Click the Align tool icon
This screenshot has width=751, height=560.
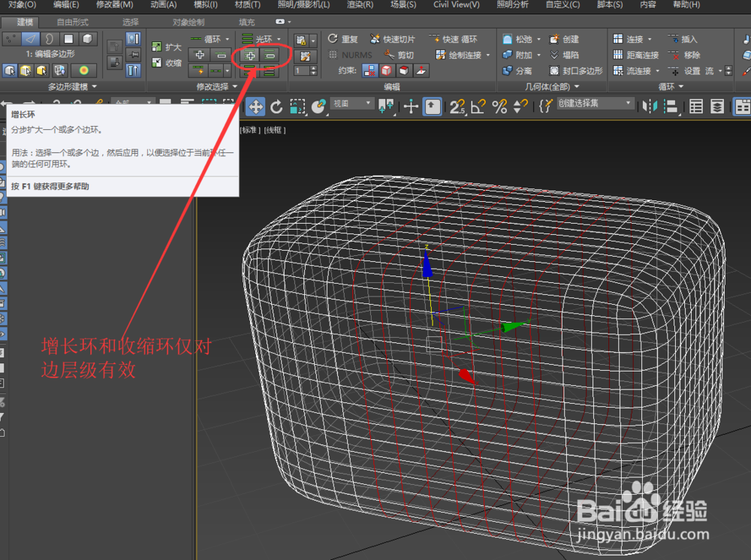671,107
